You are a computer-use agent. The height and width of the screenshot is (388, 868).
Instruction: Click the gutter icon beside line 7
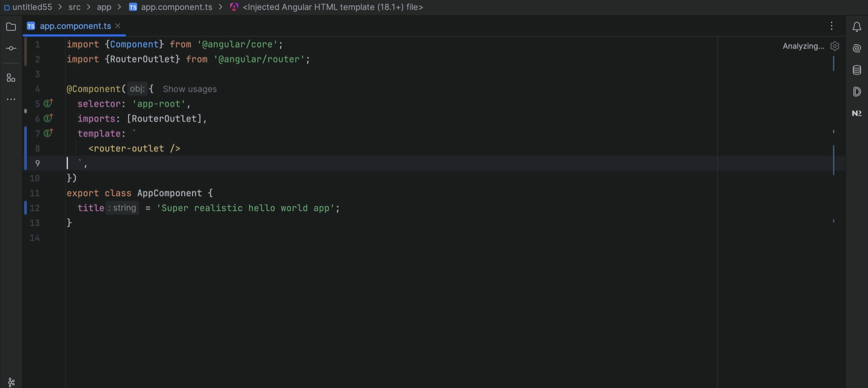(x=48, y=133)
